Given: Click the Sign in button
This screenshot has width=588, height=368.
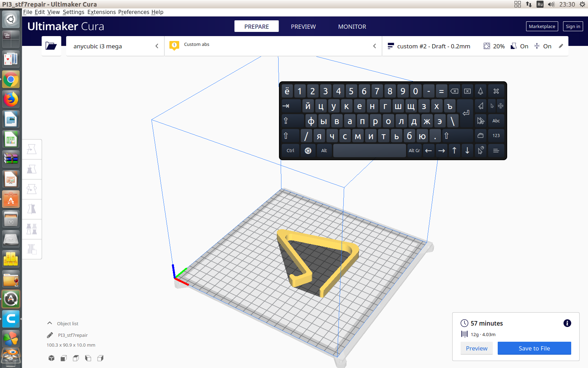Looking at the screenshot, I should click(x=573, y=26).
